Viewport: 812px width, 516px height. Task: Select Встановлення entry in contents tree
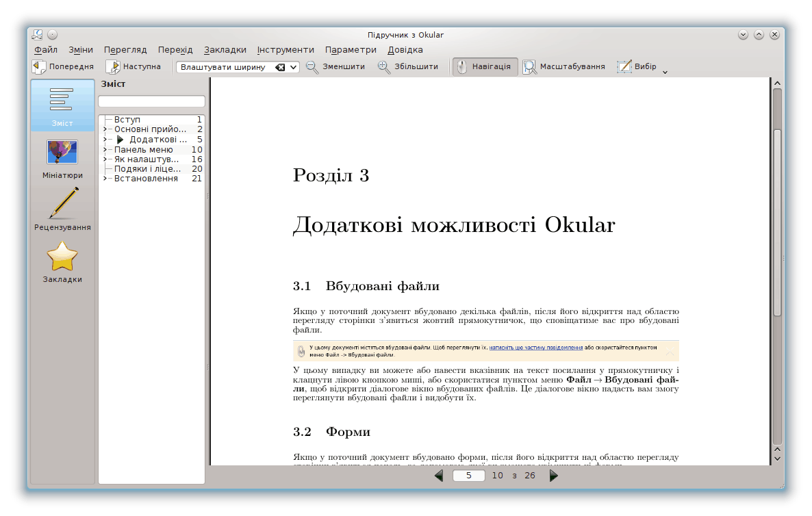click(x=146, y=179)
